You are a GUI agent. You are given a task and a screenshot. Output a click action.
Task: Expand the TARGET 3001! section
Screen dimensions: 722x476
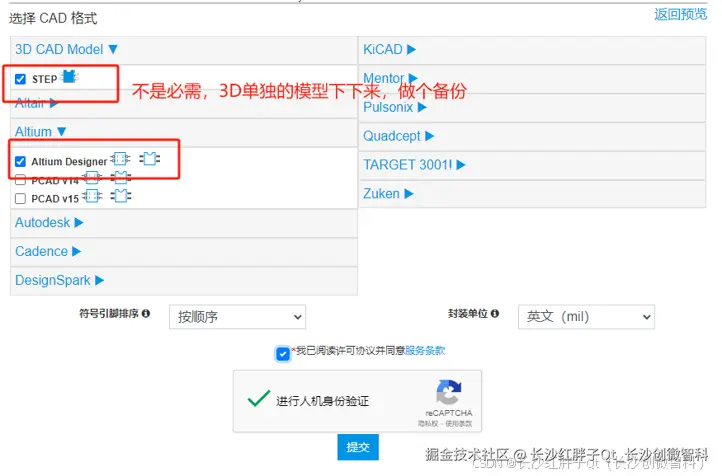pyautogui.click(x=414, y=165)
